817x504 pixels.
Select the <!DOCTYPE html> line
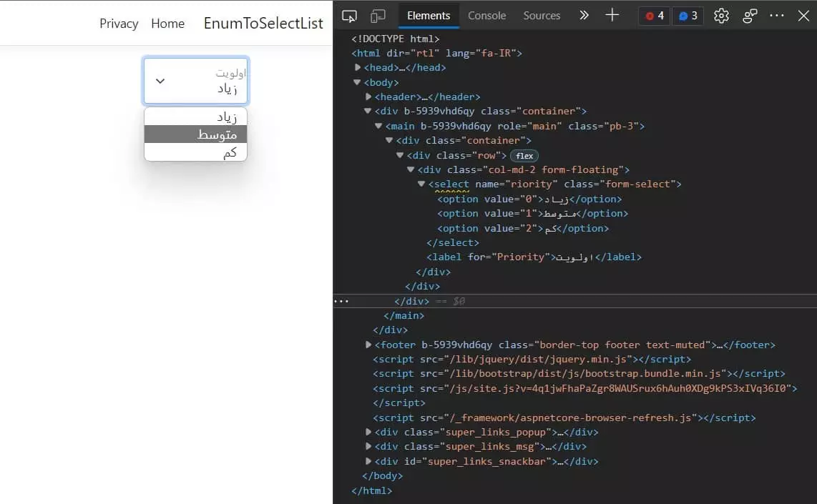pyautogui.click(x=396, y=39)
